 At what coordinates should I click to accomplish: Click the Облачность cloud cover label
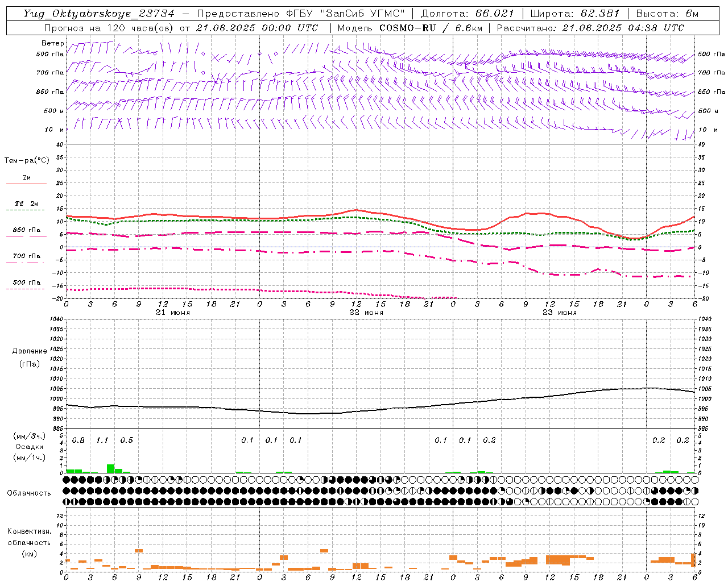[29, 493]
